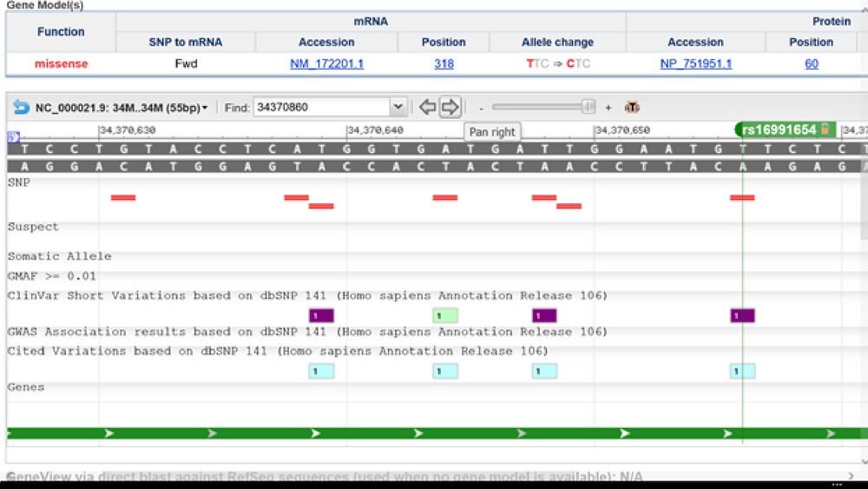Select the rs16991654 marker label
Viewport: 868px width, 489px height.
tap(779, 129)
